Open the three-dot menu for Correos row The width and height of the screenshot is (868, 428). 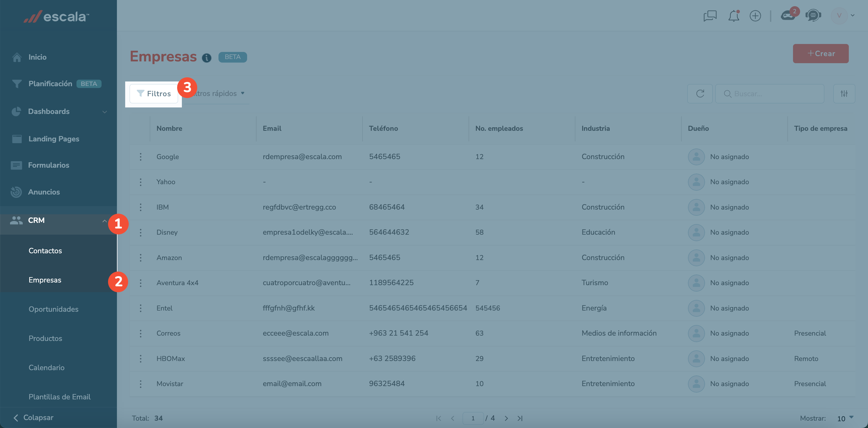tap(141, 333)
